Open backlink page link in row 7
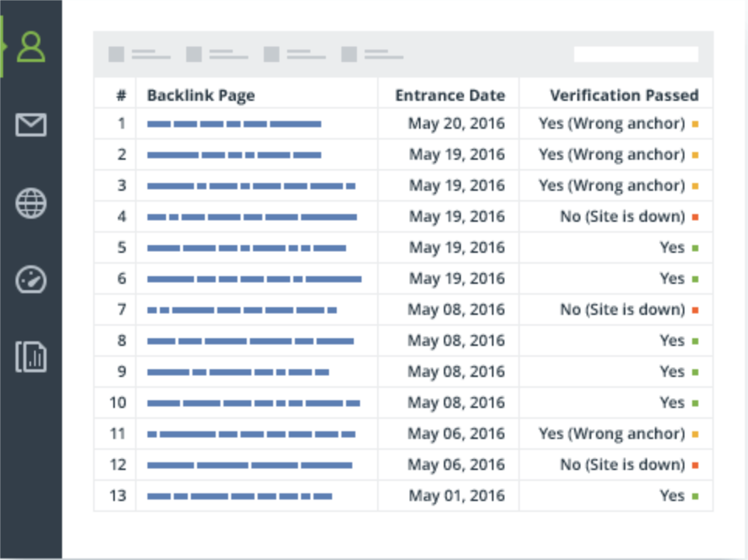Screen dimensions: 748x560 coord(242,310)
